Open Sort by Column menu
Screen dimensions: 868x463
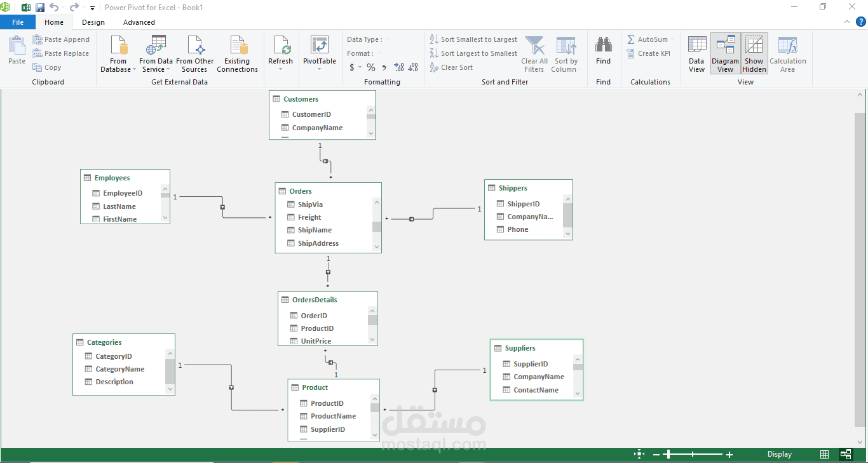pyautogui.click(x=565, y=54)
